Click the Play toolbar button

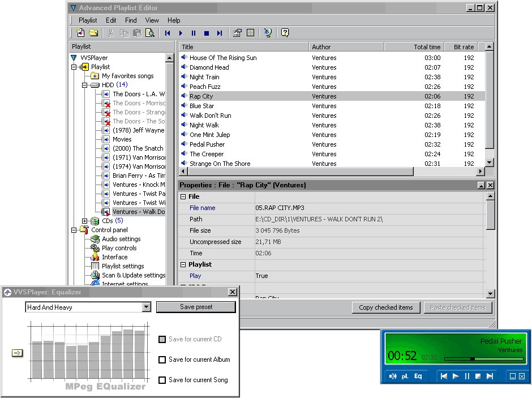(x=181, y=33)
